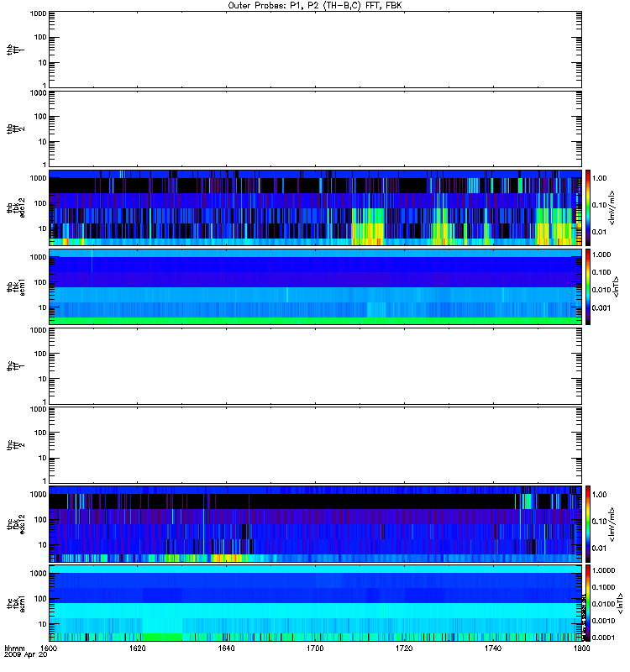Screen dimensions: 630x672
Task: Click the thc fbk edc12 color bar
Action: pos(588,524)
